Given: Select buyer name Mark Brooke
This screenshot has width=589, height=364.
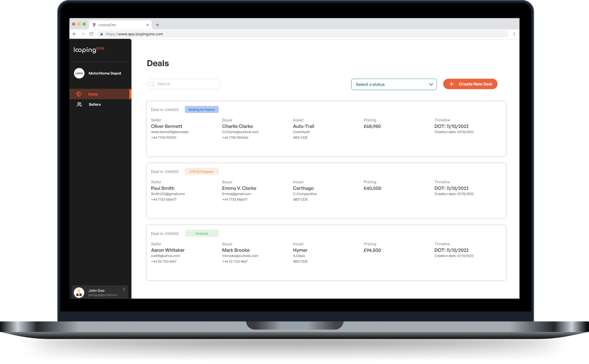Looking at the screenshot, I should pos(236,250).
